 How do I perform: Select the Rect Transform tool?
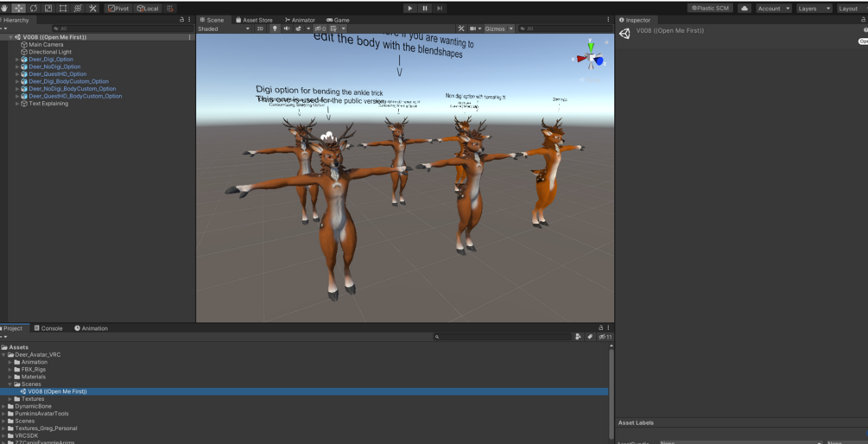click(x=63, y=9)
